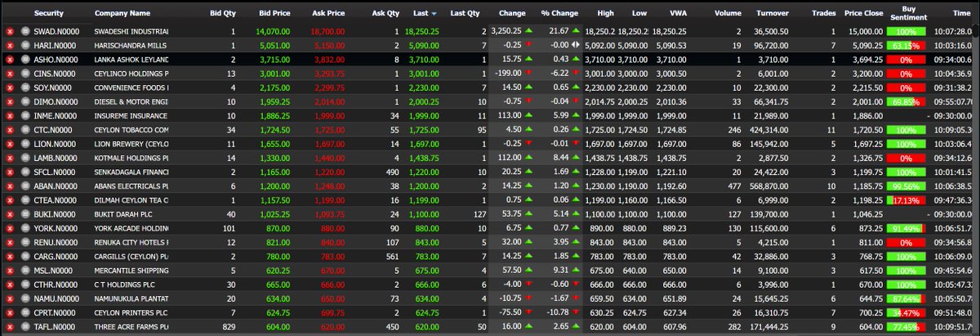The height and width of the screenshot is (336, 980).
Task: Sort by the Security column header
Action: [49, 14]
